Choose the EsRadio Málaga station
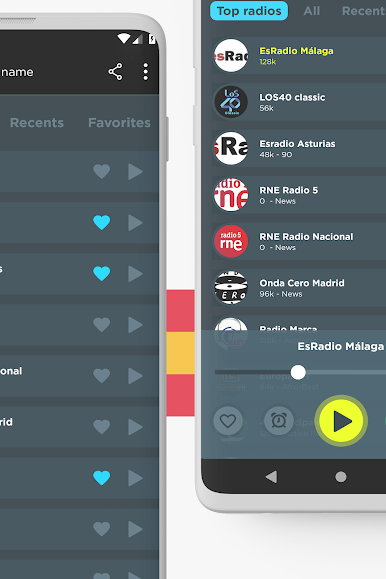The image size is (386, 579). pos(299,55)
